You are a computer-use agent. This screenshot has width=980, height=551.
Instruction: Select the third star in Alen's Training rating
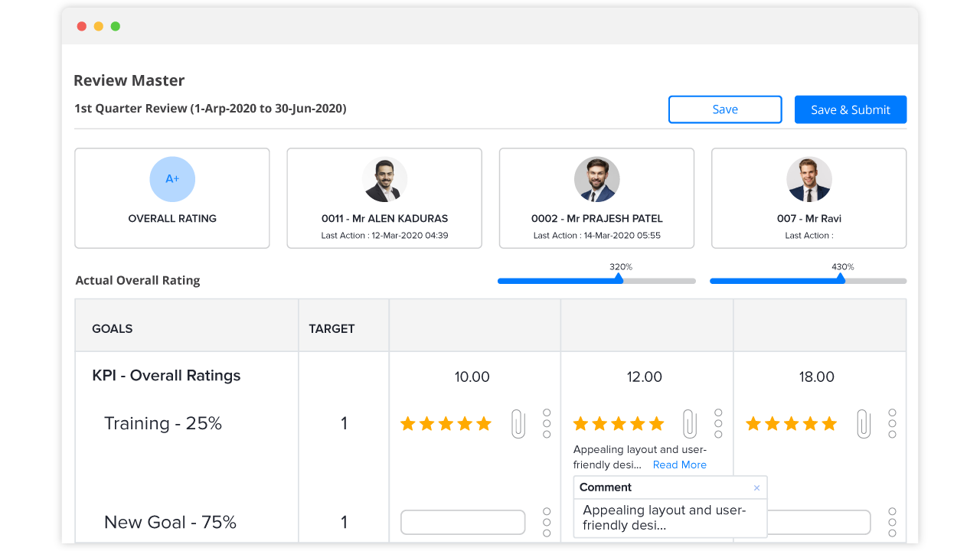(x=446, y=423)
